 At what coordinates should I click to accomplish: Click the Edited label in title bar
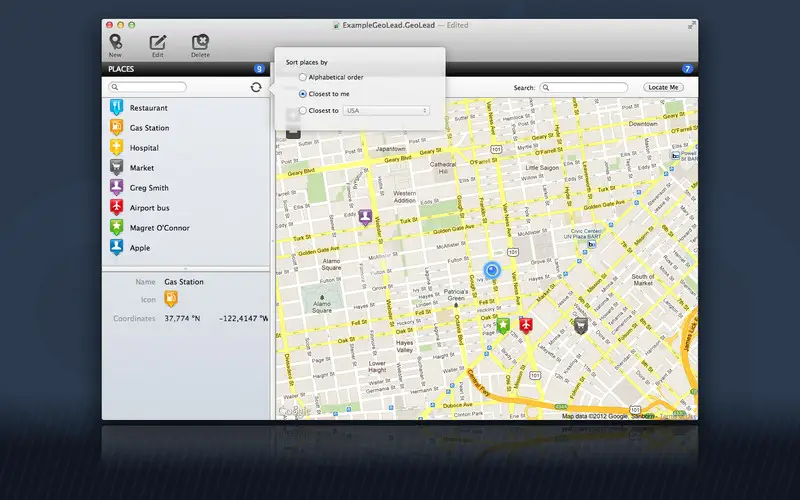pos(458,25)
